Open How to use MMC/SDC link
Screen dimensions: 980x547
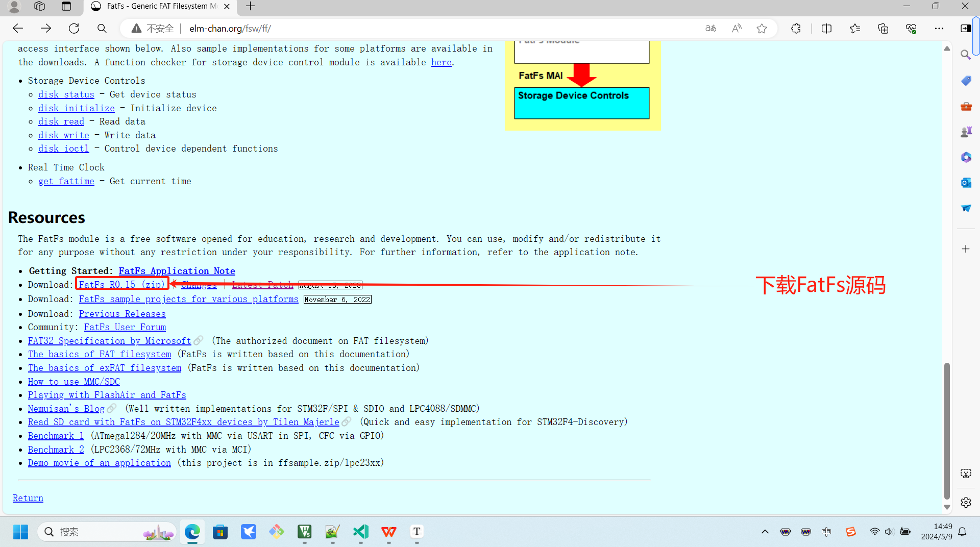74,382
